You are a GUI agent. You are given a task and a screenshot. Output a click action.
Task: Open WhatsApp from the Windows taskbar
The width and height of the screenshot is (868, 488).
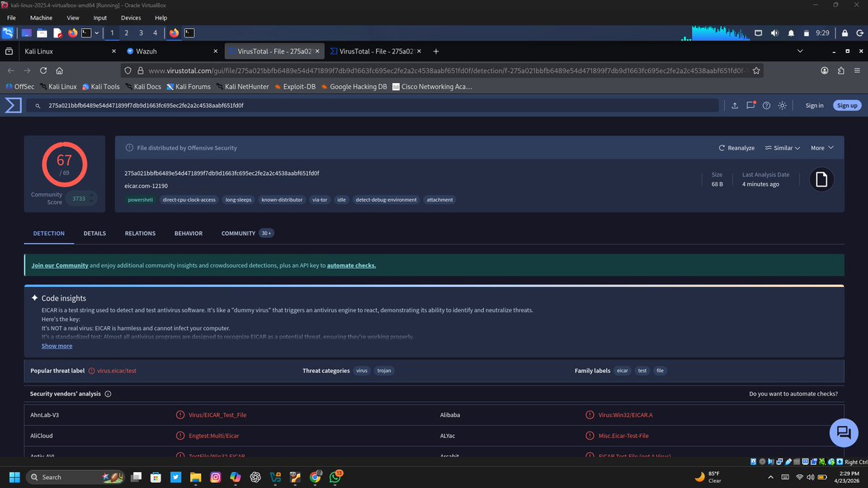click(335, 477)
